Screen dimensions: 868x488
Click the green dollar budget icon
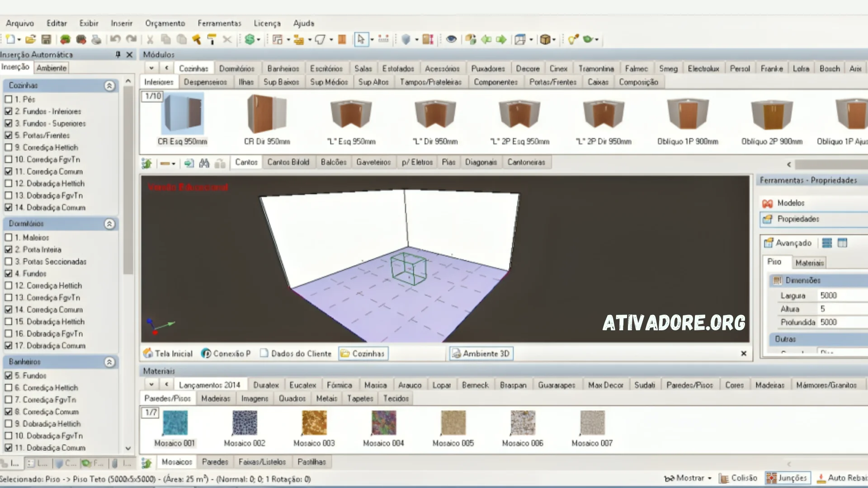pos(250,40)
